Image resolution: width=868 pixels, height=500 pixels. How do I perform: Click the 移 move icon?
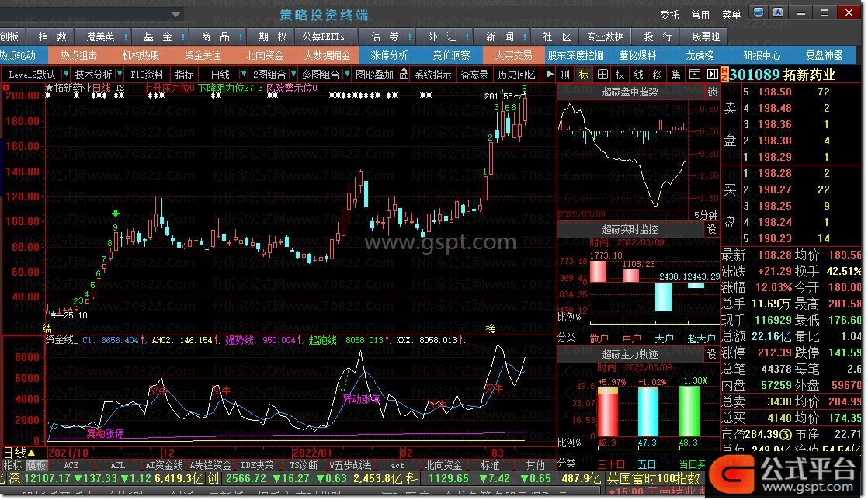click(x=658, y=75)
